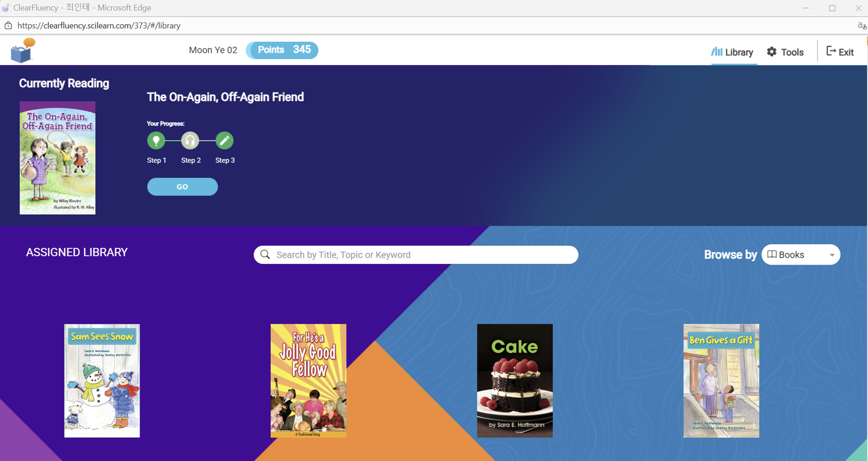Open the Sam Sees Snow book
This screenshot has height=461, width=868.
click(x=102, y=380)
